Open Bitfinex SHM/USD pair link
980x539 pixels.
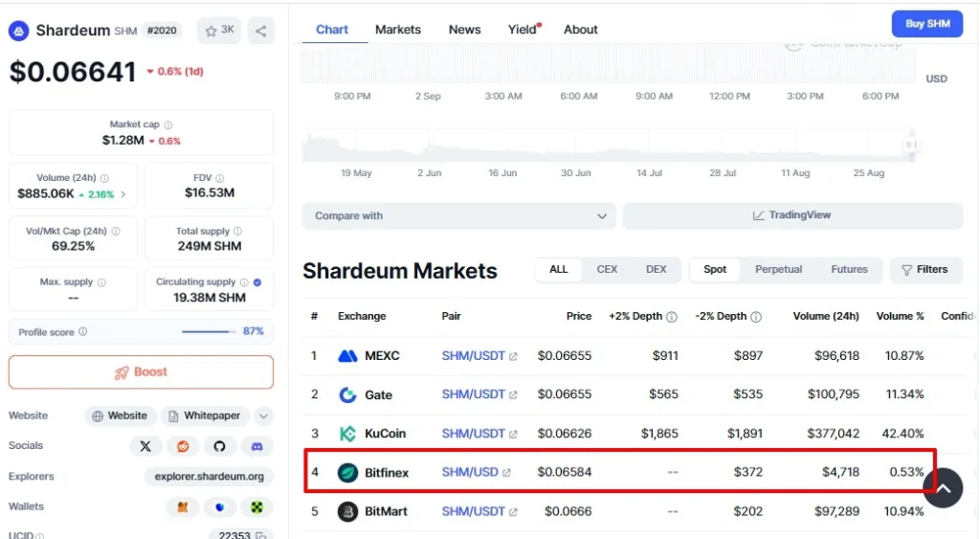tap(477, 472)
